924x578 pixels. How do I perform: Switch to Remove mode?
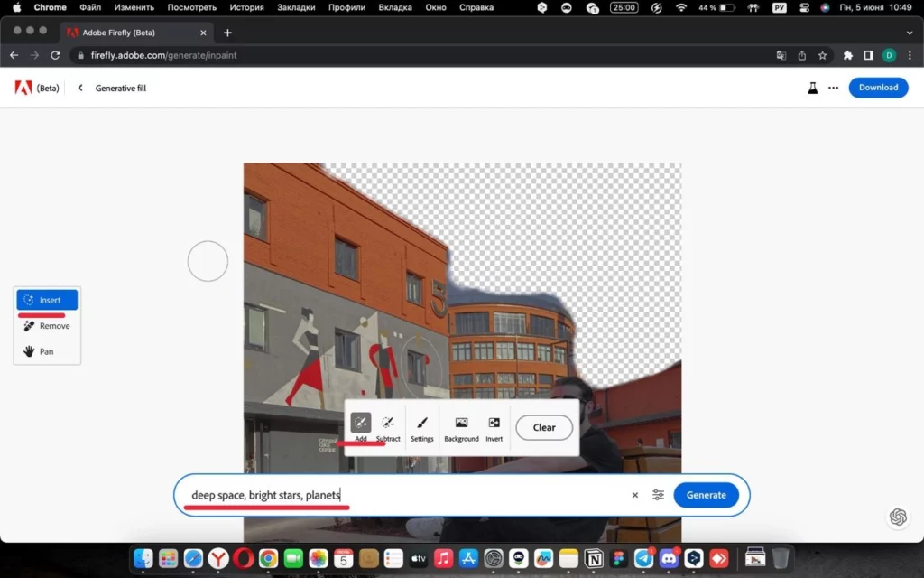click(x=46, y=325)
